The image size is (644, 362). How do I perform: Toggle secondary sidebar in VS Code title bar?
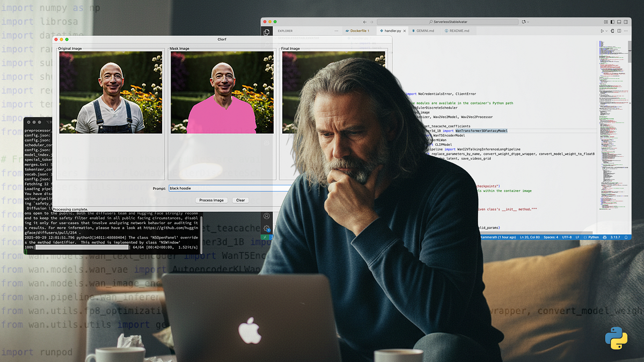click(x=626, y=22)
